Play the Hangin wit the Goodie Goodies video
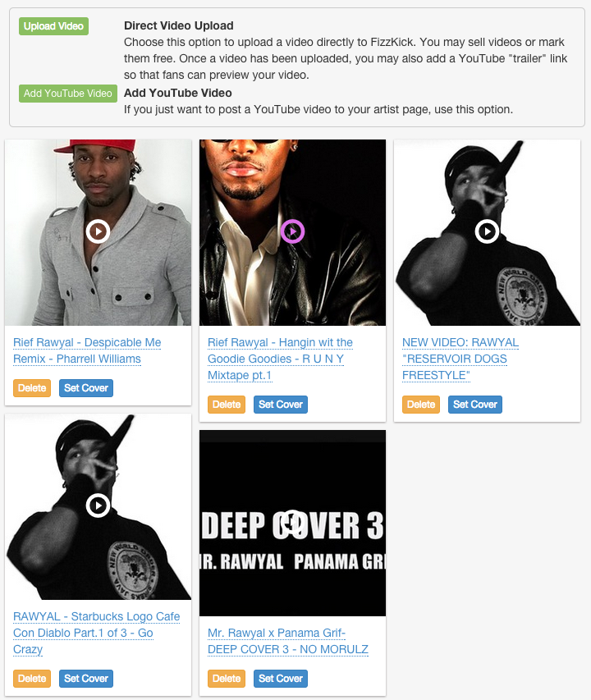This screenshot has width=591, height=700. (x=292, y=231)
